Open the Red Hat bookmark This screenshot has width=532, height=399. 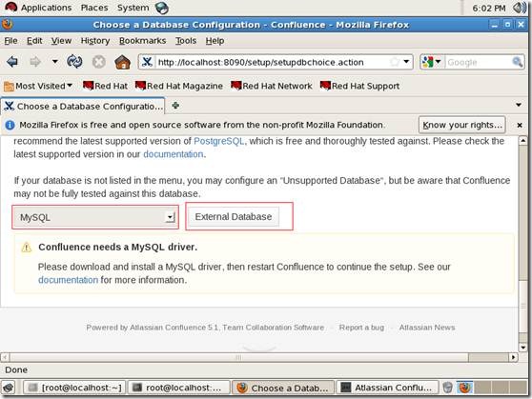(105, 86)
